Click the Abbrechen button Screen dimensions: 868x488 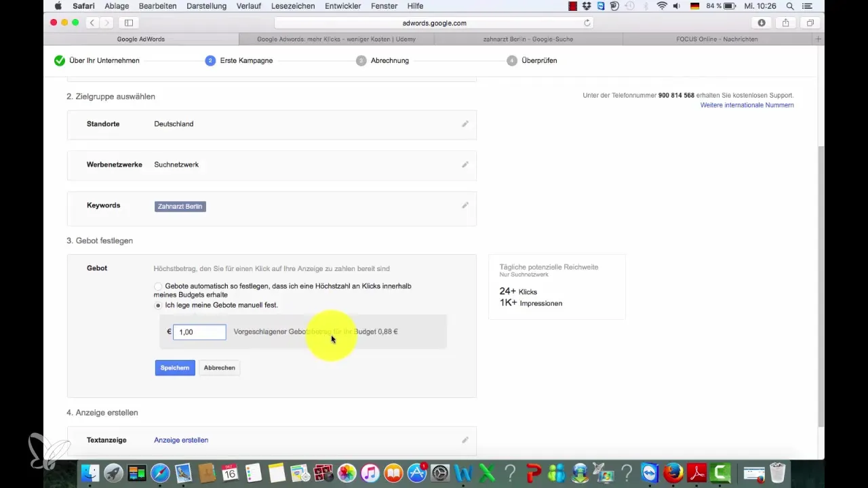pyautogui.click(x=219, y=368)
